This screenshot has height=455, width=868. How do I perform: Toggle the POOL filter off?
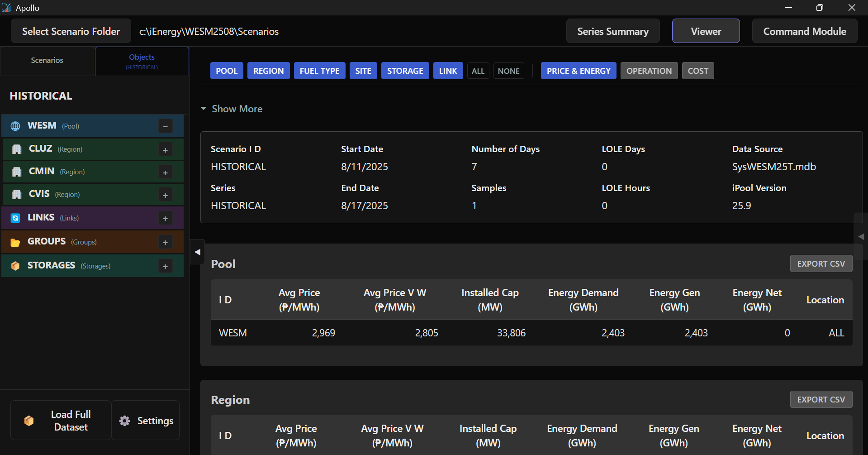tap(227, 71)
